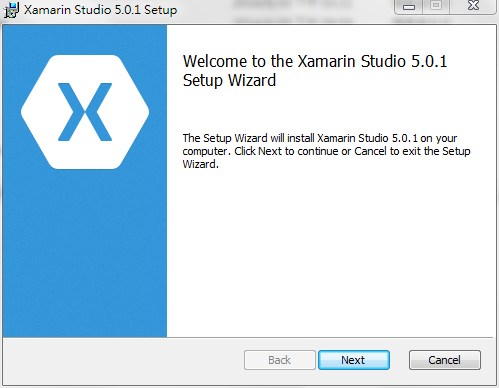Screen dimensions: 499x388
Task: Click the word 'Cancel' inside the description paragraph
Action: 370,151
